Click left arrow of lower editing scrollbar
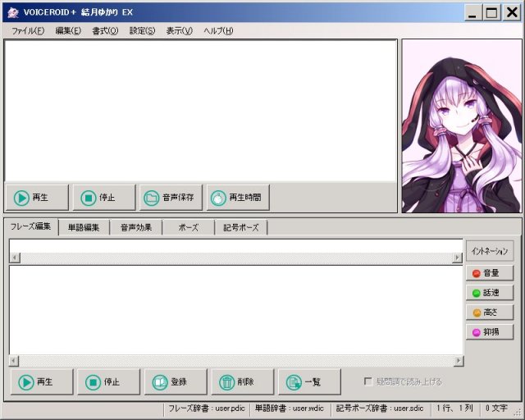Screen dimensions: 525x420 [14, 361]
